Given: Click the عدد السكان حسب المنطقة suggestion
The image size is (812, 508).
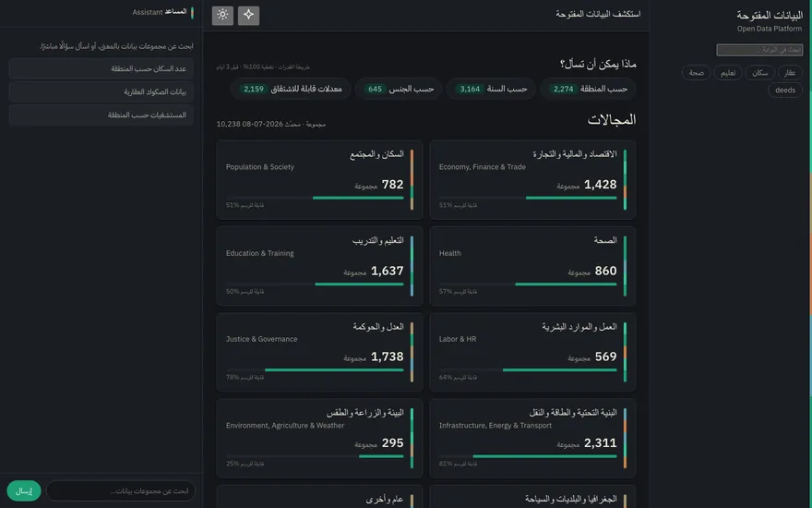Looking at the screenshot, I should click(101, 69).
